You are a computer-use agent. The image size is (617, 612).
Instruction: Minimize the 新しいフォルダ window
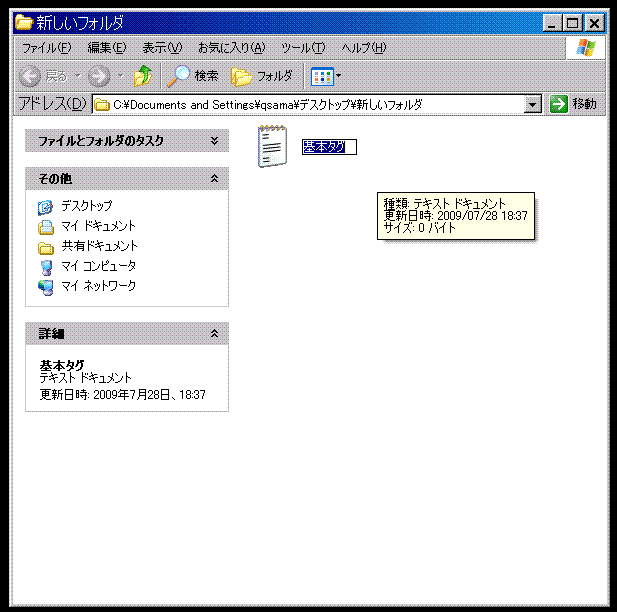click(x=552, y=23)
